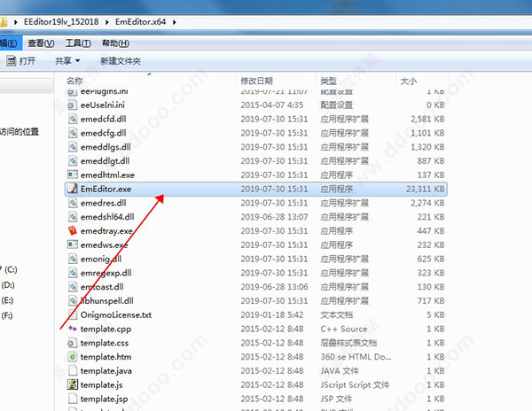
Task: Click the 23,311 KB size cell
Action: tap(425, 189)
